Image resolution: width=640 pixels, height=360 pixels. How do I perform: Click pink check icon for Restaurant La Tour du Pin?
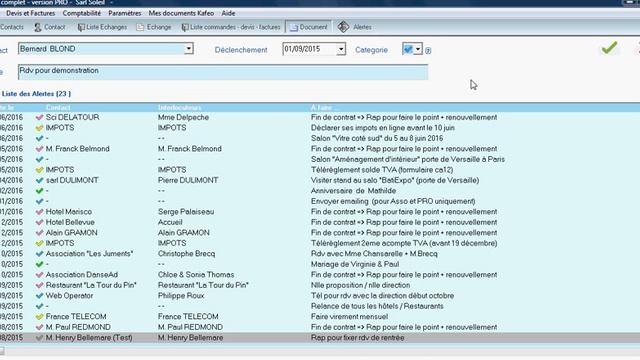pos(39,285)
